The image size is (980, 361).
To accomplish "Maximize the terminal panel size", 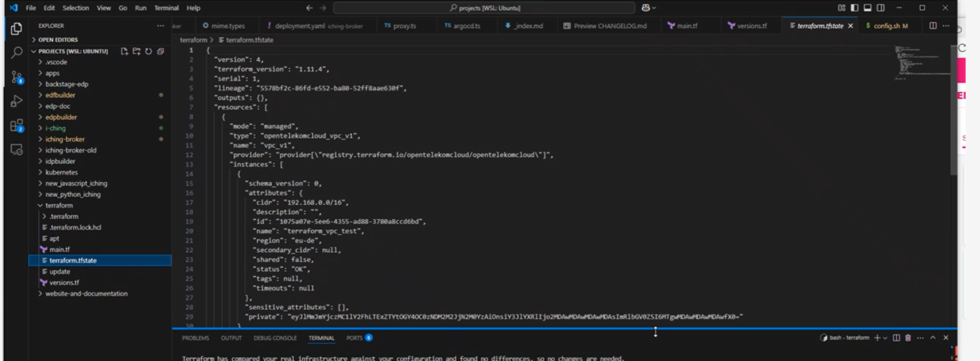I will coord(933,338).
